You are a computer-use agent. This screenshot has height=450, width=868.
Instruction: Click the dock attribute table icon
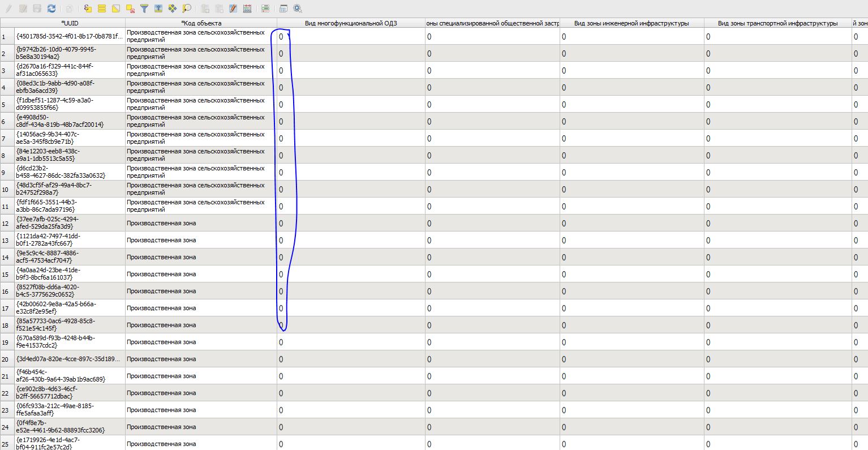(283, 8)
